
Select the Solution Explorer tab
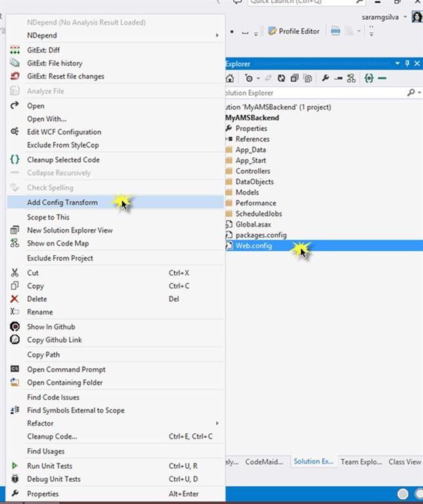[x=313, y=461]
